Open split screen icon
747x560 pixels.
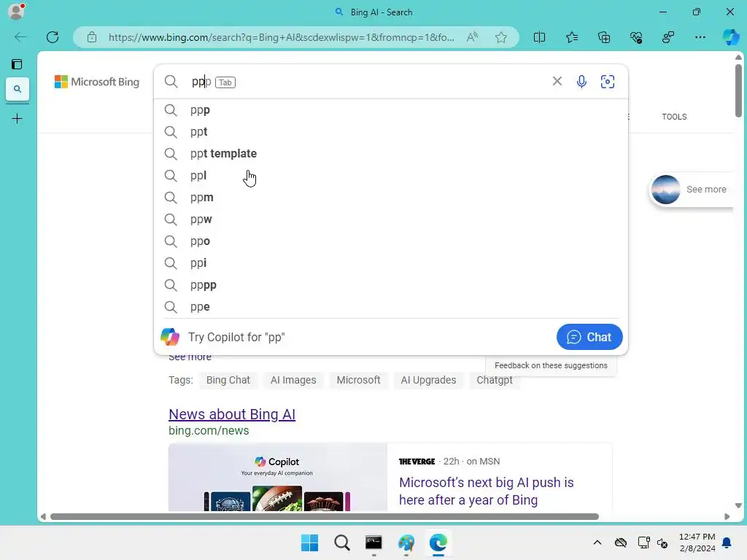point(539,37)
